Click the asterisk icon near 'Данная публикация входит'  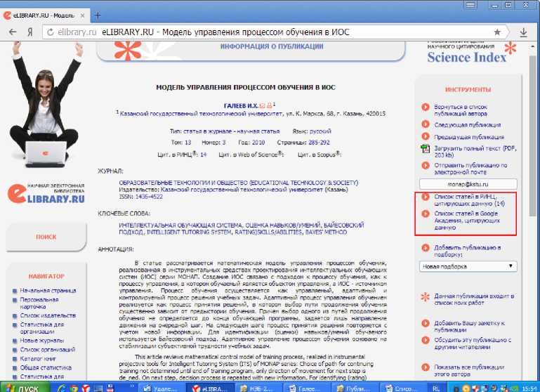(426, 296)
